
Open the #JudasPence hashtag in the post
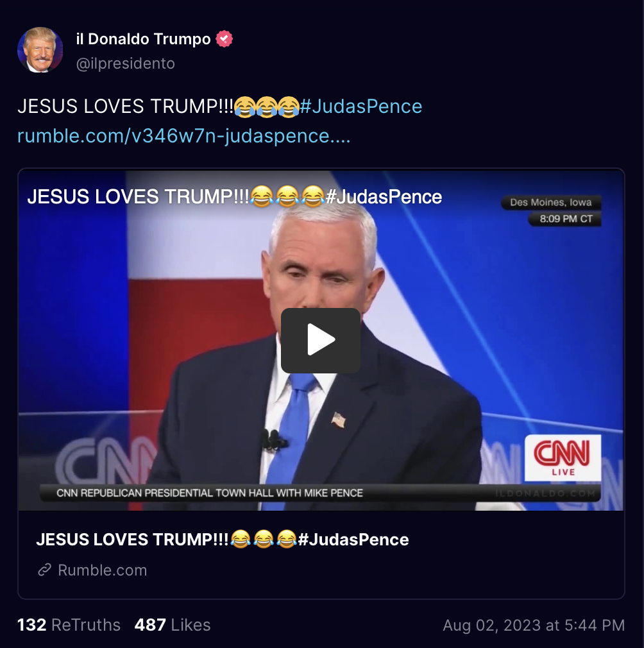(361, 107)
